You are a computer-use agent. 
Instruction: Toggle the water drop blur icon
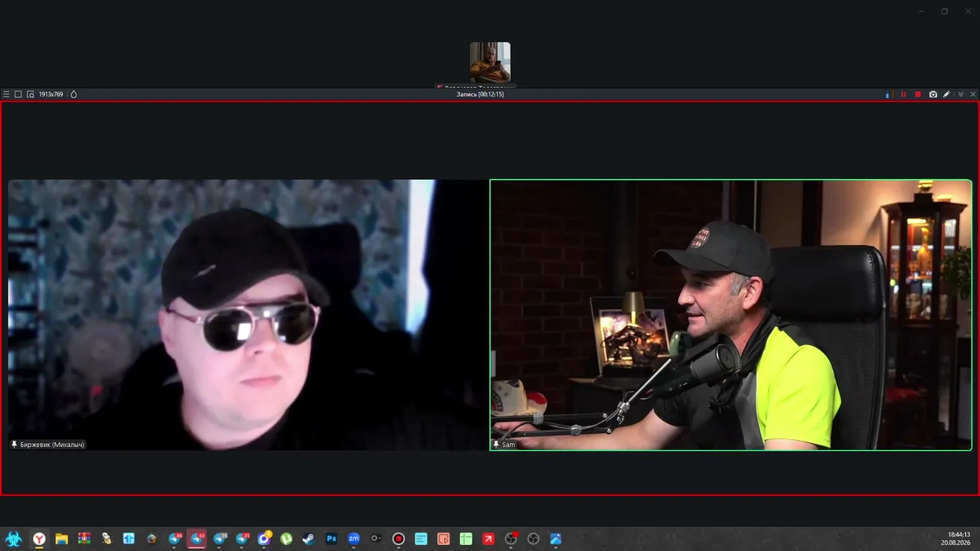[x=73, y=94]
